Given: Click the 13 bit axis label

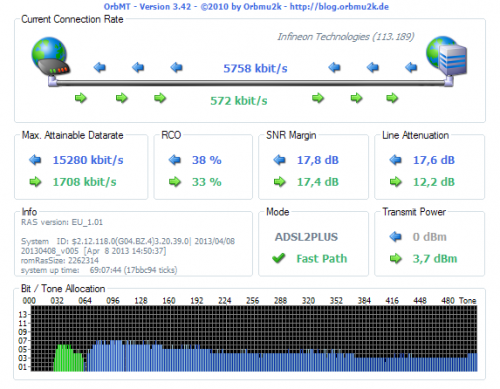Looking at the screenshot, I should pos(22,315).
